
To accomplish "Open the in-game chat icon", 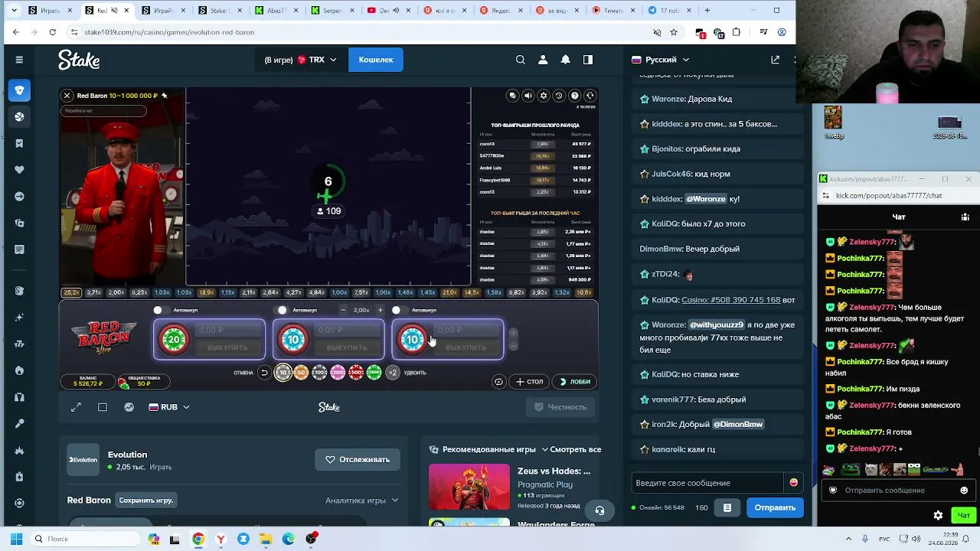I will [513, 96].
